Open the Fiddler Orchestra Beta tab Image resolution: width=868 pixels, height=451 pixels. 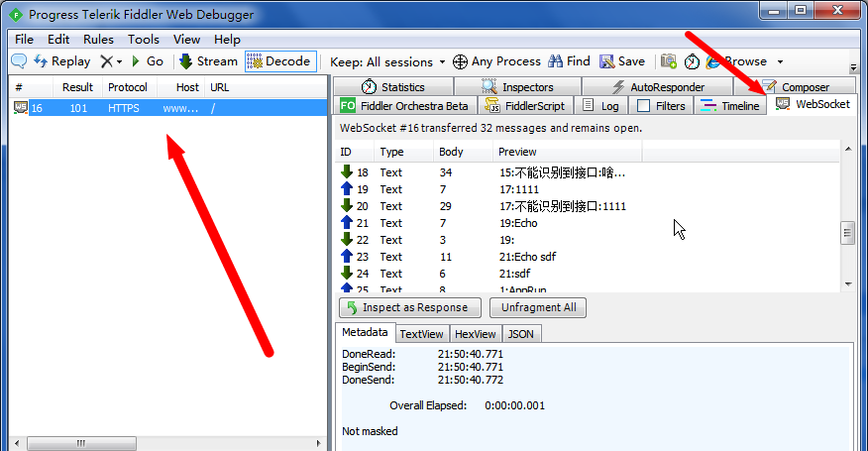(404, 106)
